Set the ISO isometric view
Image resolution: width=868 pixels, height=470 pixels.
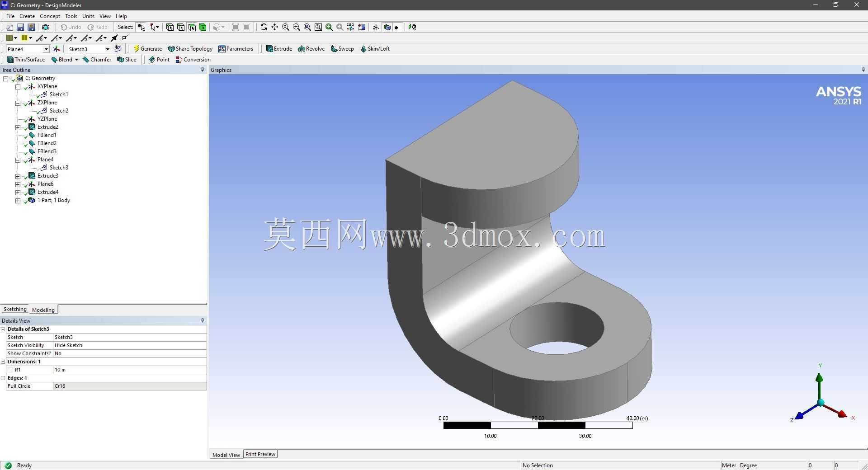351,27
